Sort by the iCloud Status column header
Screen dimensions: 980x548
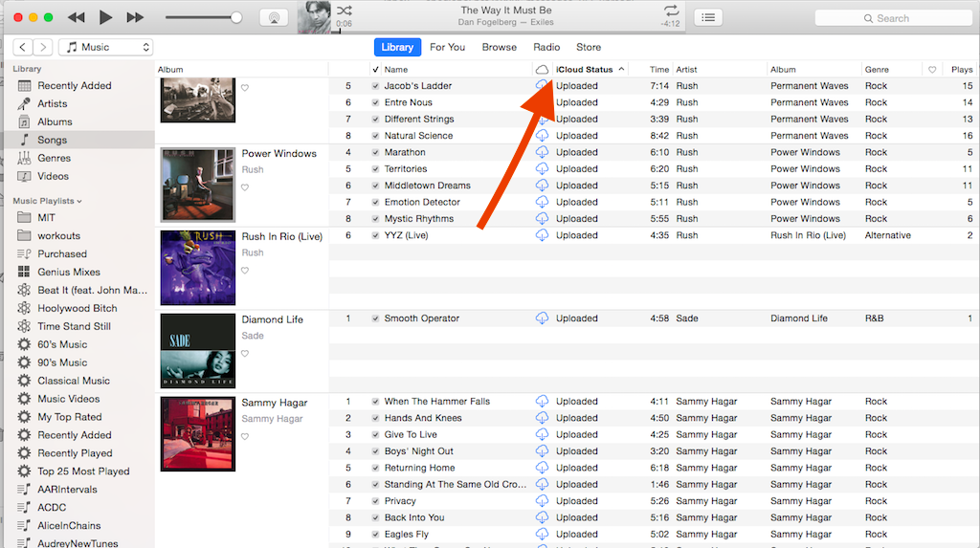(x=590, y=70)
